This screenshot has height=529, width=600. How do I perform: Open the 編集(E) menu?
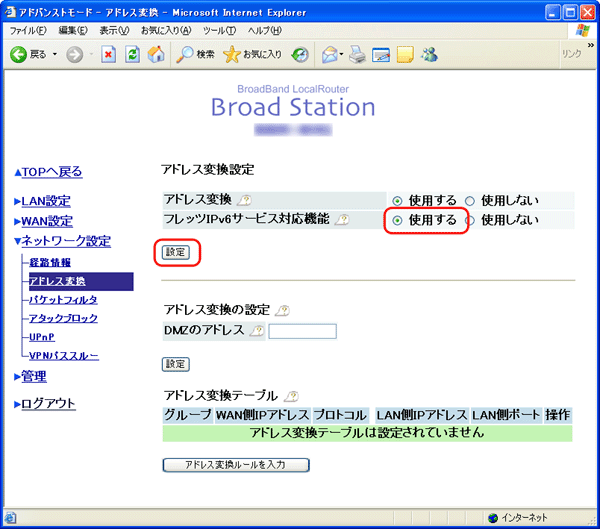coord(73,30)
